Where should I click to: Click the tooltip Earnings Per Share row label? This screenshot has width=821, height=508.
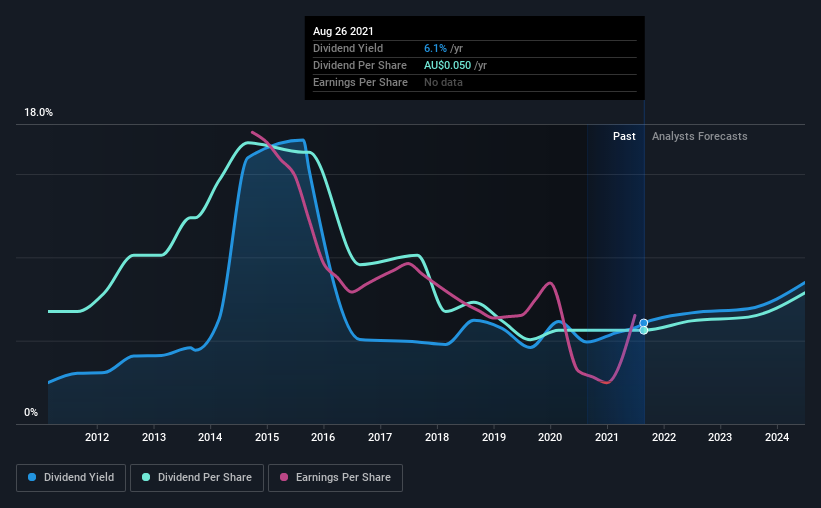point(360,82)
